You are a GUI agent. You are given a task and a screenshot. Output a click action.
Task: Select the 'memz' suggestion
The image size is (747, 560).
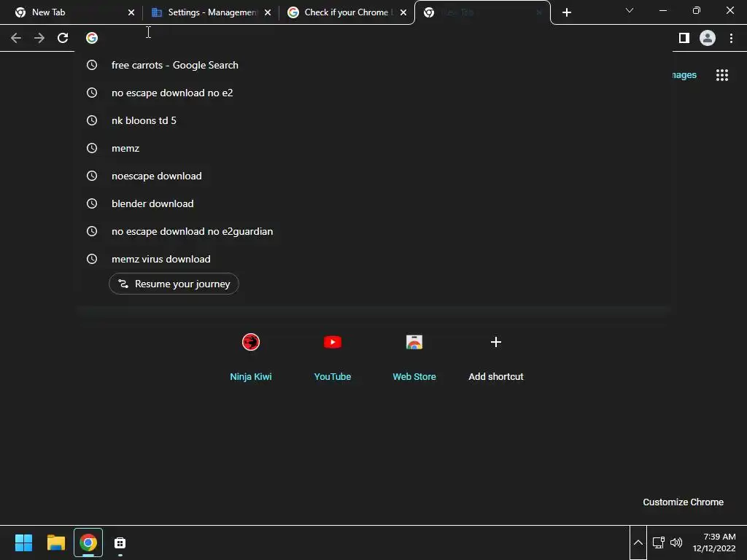coord(373,148)
